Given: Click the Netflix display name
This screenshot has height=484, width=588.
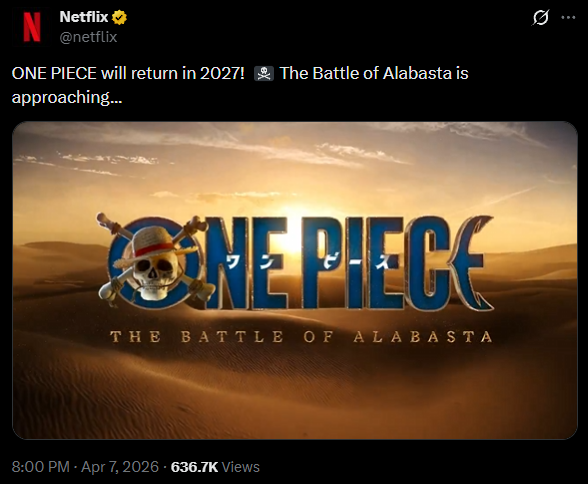Looking at the screenshot, I should (x=84, y=17).
